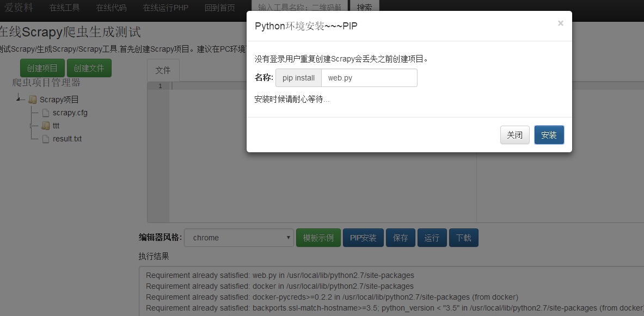Click the 运行 button
Screen dimensions: 644x316
[x=432, y=238]
